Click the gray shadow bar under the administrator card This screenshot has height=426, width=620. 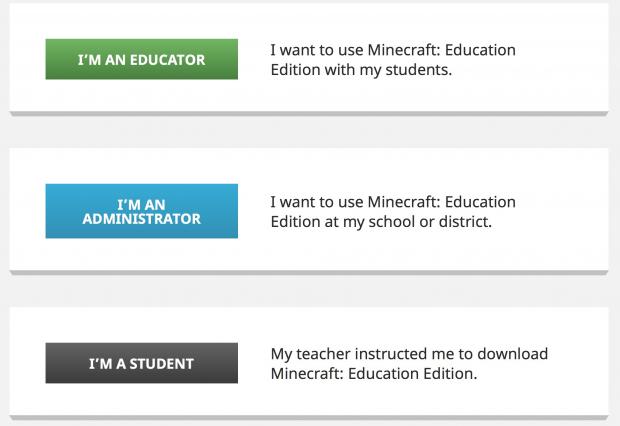[x=310, y=272]
